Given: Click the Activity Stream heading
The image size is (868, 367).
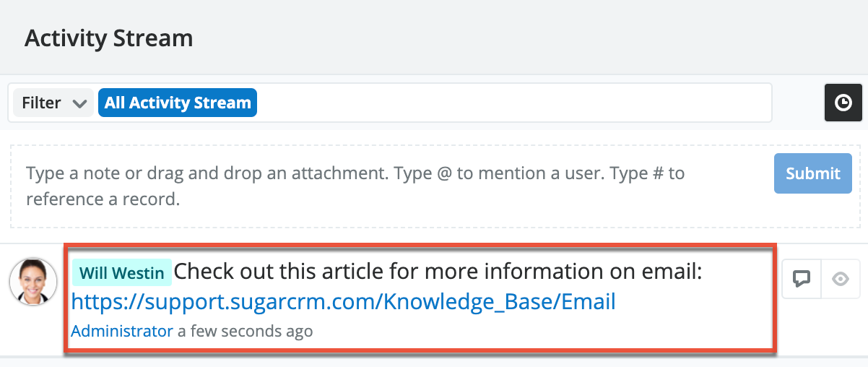Looking at the screenshot, I should pos(109,38).
